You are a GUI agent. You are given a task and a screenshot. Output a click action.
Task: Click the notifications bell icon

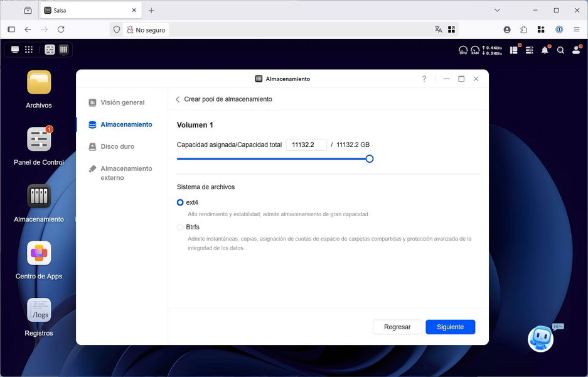point(545,50)
